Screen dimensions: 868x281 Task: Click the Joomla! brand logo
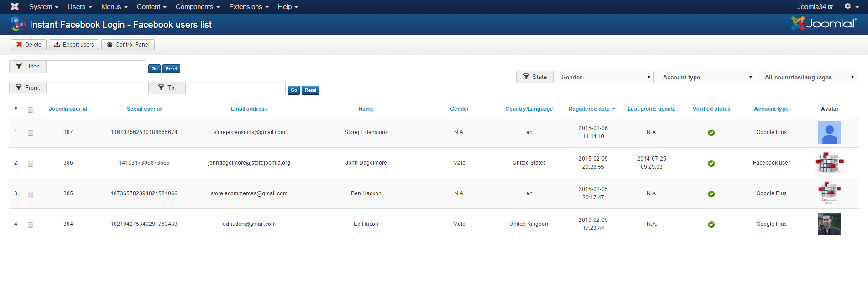click(824, 23)
